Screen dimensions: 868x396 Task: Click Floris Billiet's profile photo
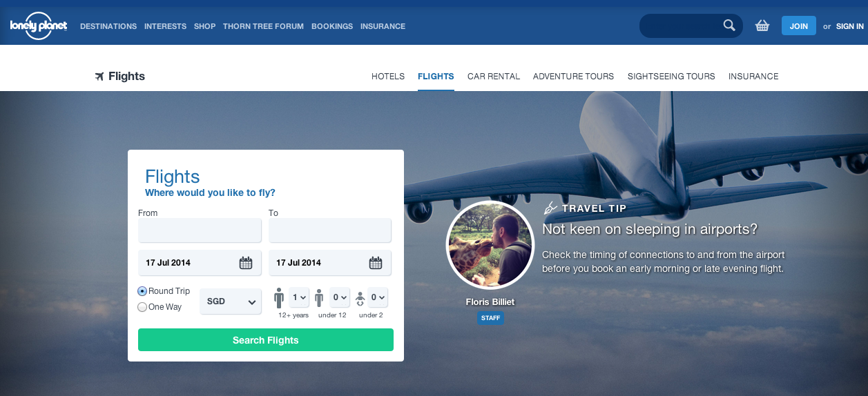[490, 245]
